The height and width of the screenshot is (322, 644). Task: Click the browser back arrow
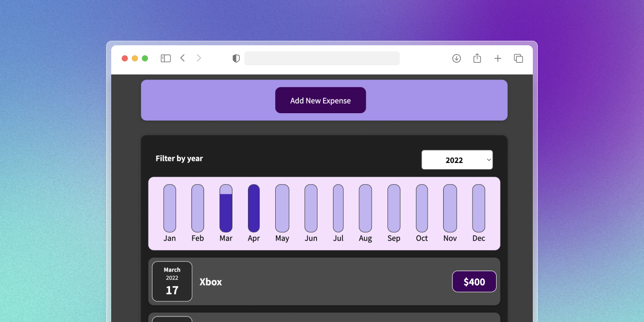[183, 58]
